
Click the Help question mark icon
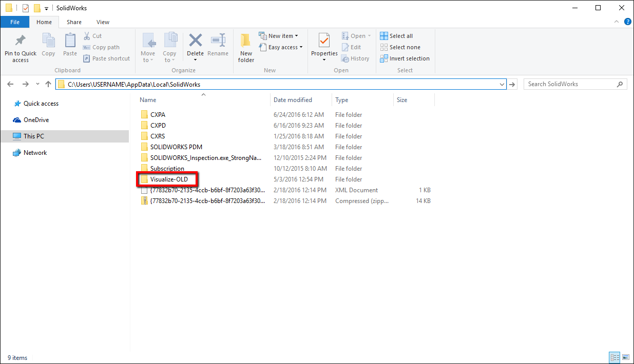(627, 22)
